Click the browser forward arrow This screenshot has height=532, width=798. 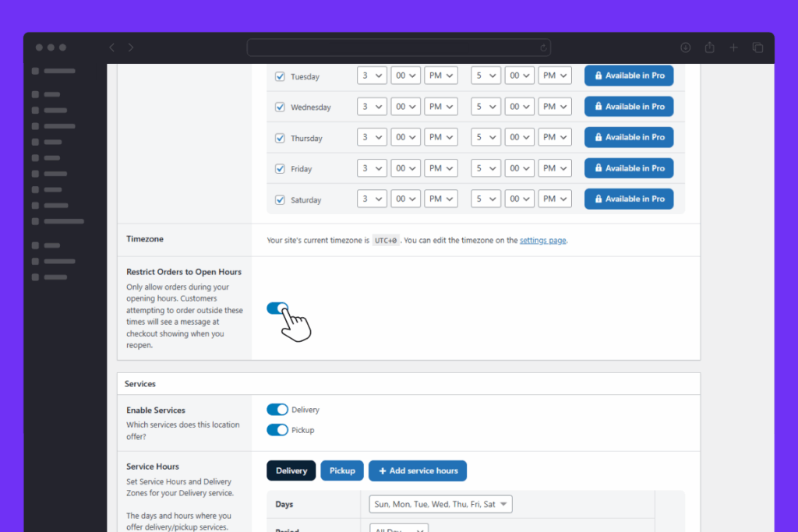tap(130, 48)
